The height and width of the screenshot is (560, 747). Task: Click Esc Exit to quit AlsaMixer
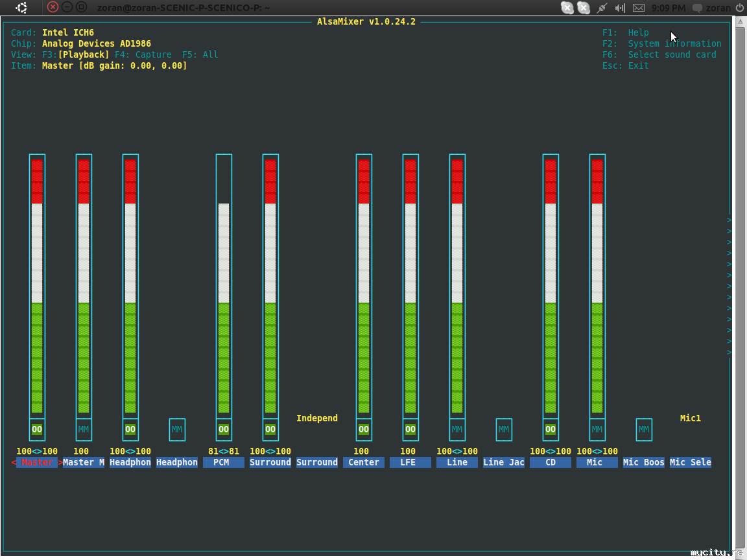tap(625, 65)
